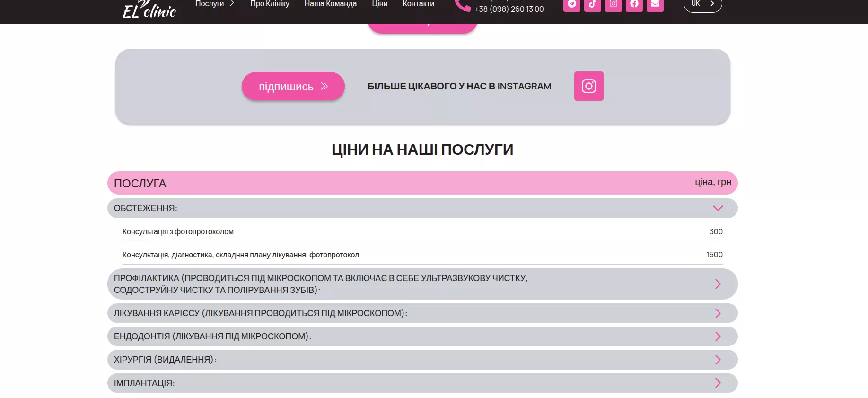Go to Про Клініку page
Image resolution: width=868 pixels, height=398 pixels.
point(270,4)
